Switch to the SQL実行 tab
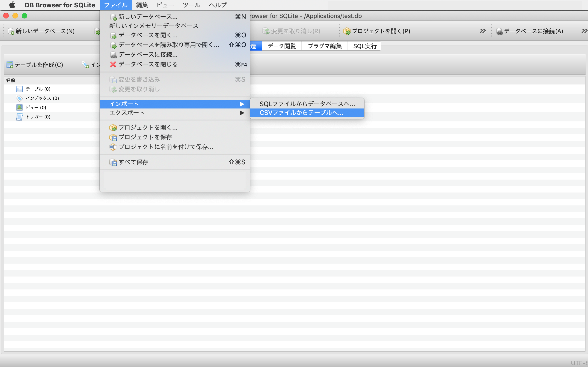588x367 pixels. [365, 46]
